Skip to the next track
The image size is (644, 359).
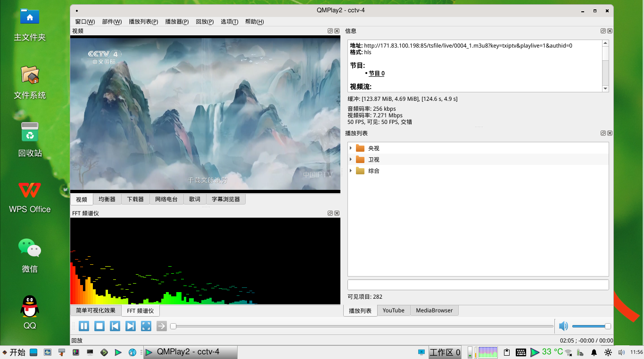coord(130,326)
